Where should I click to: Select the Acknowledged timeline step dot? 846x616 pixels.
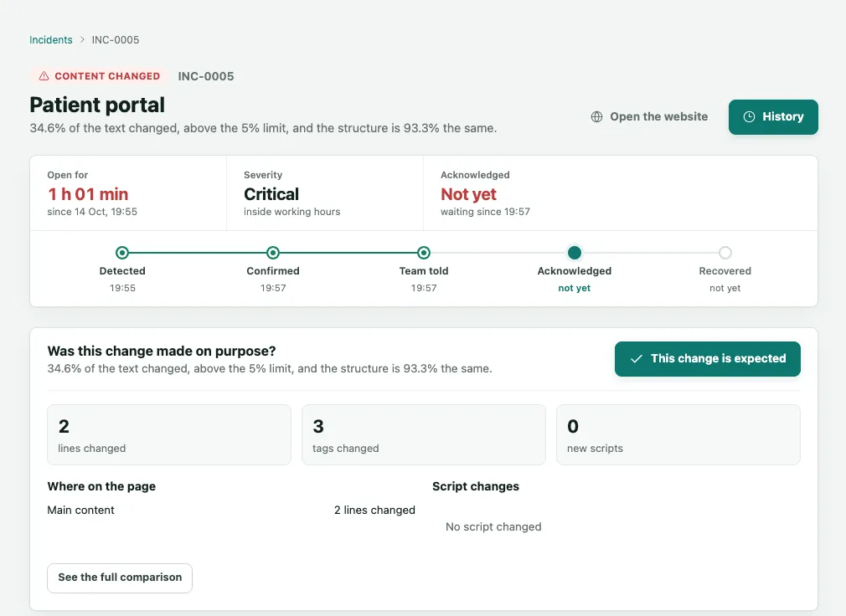tap(575, 253)
